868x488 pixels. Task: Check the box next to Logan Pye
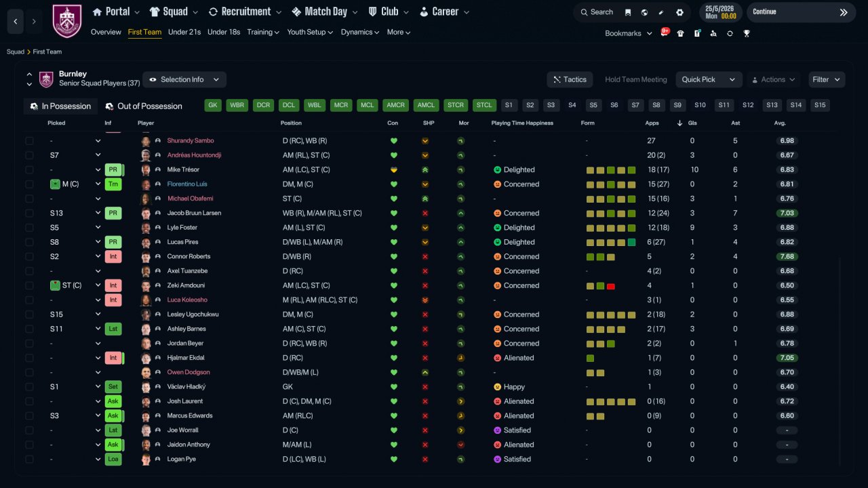click(29, 460)
